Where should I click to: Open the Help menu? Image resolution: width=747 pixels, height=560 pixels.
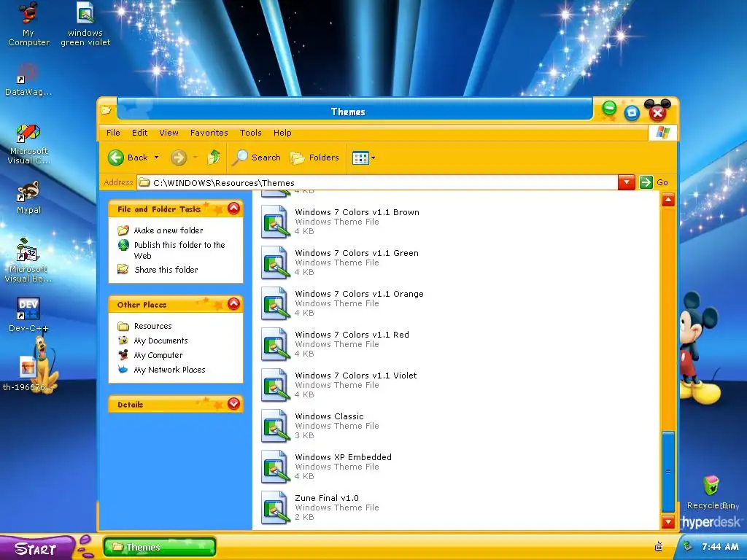(x=282, y=133)
